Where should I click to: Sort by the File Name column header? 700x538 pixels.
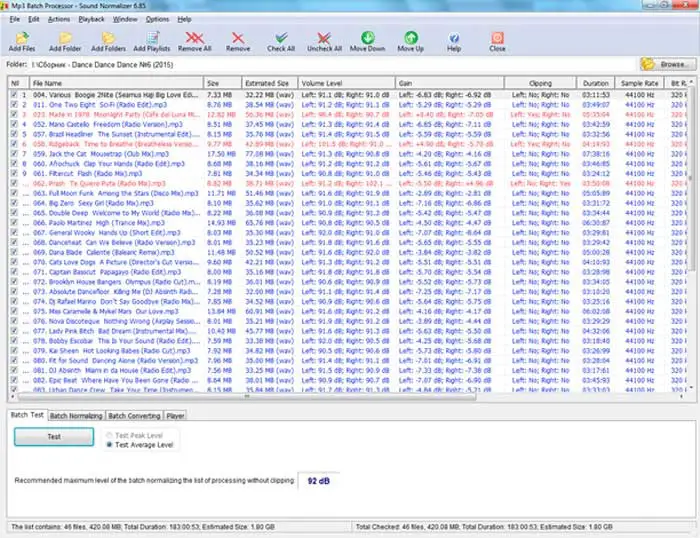coord(116,83)
